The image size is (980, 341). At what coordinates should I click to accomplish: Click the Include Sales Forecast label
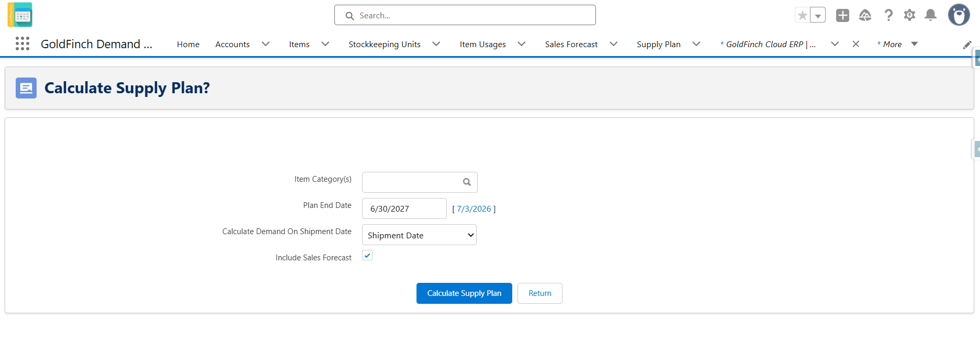point(313,258)
